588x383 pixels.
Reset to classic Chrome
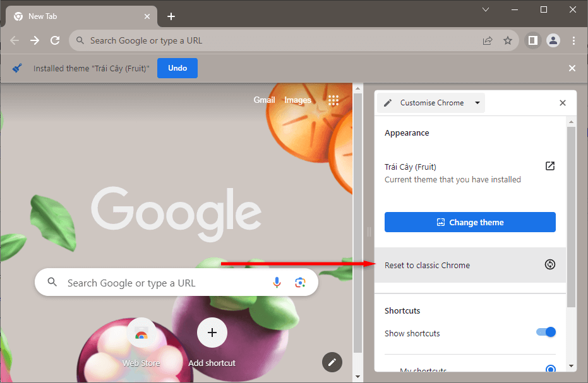click(470, 265)
